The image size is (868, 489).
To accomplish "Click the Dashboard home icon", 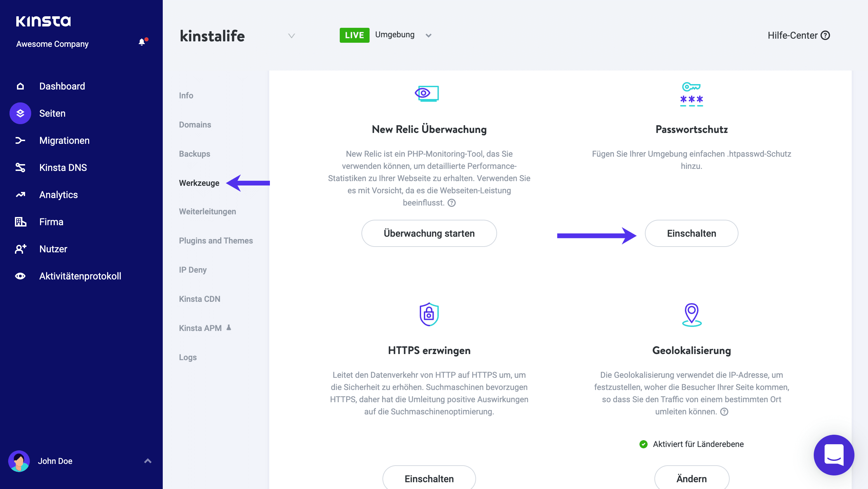I will tap(20, 86).
